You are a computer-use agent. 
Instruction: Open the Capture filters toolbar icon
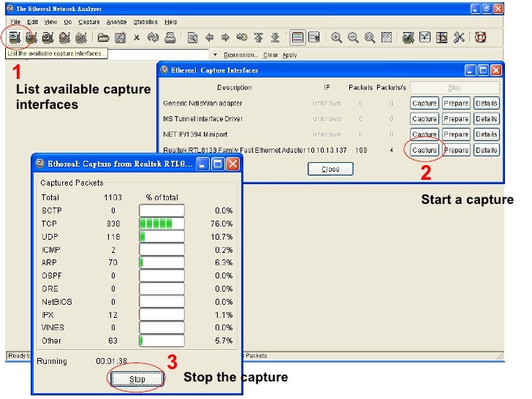[408, 37]
